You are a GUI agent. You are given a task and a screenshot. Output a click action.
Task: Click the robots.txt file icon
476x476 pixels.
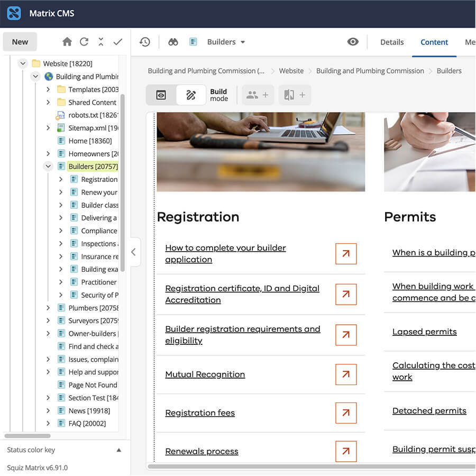point(60,115)
